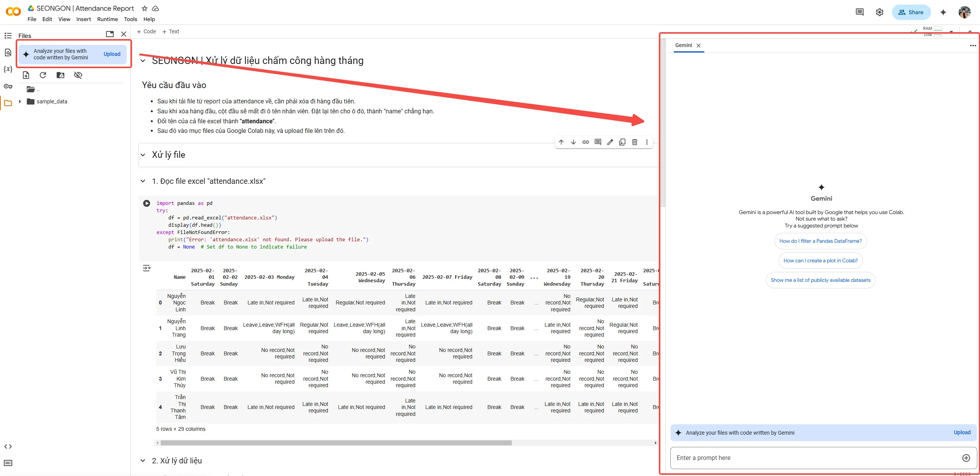Image resolution: width=980 pixels, height=476 pixels.
Task: Move cell down with the arrow icon
Action: (573, 142)
